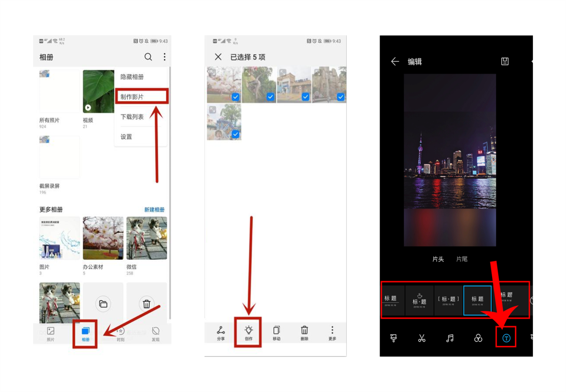566x392 pixels.
Task: Open the 图片 album thumbnail
Action: (x=59, y=238)
